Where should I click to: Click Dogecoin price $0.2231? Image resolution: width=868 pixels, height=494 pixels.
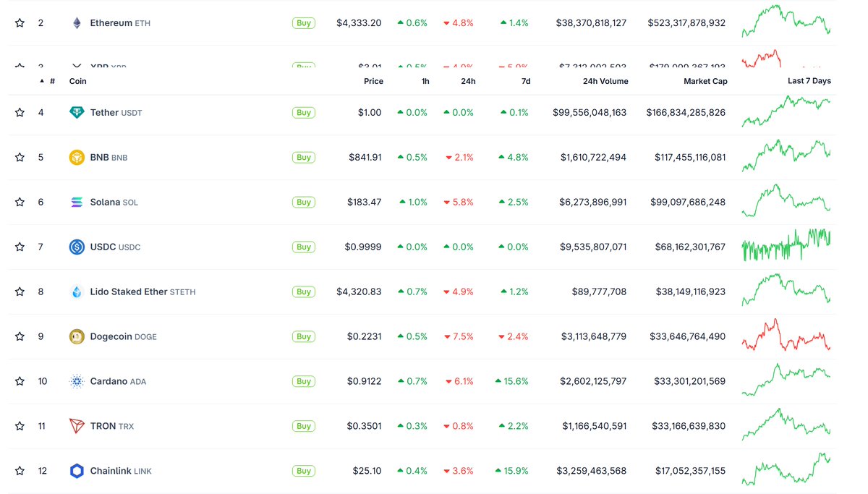[364, 336]
